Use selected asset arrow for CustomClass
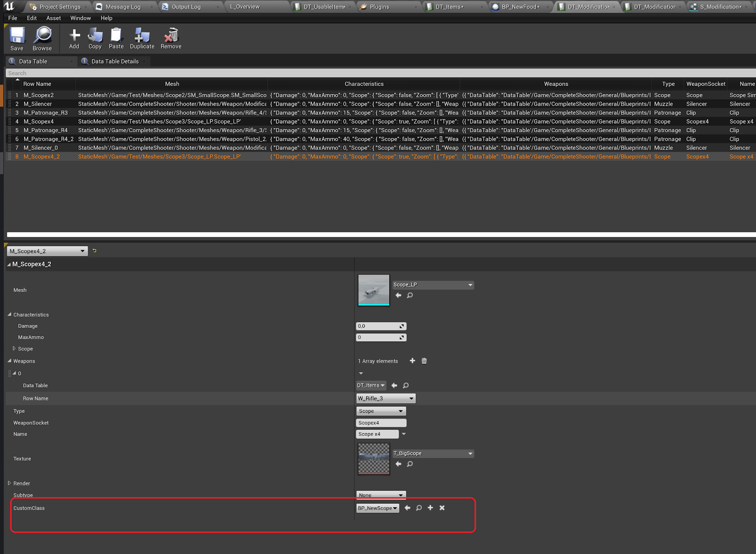 coord(407,508)
